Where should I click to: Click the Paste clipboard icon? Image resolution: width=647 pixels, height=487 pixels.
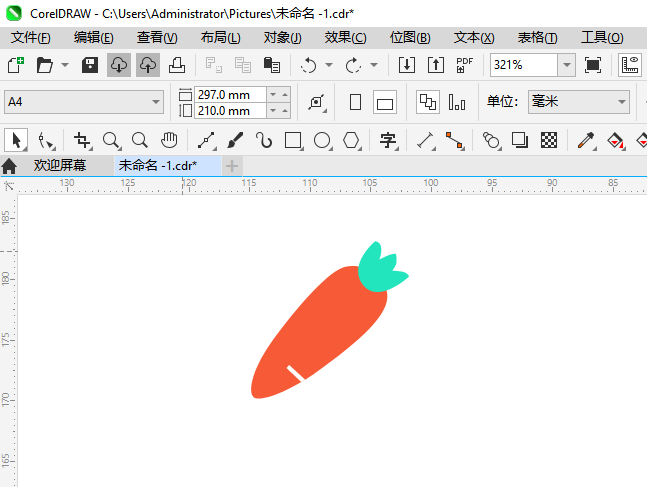pyautogui.click(x=272, y=65)
